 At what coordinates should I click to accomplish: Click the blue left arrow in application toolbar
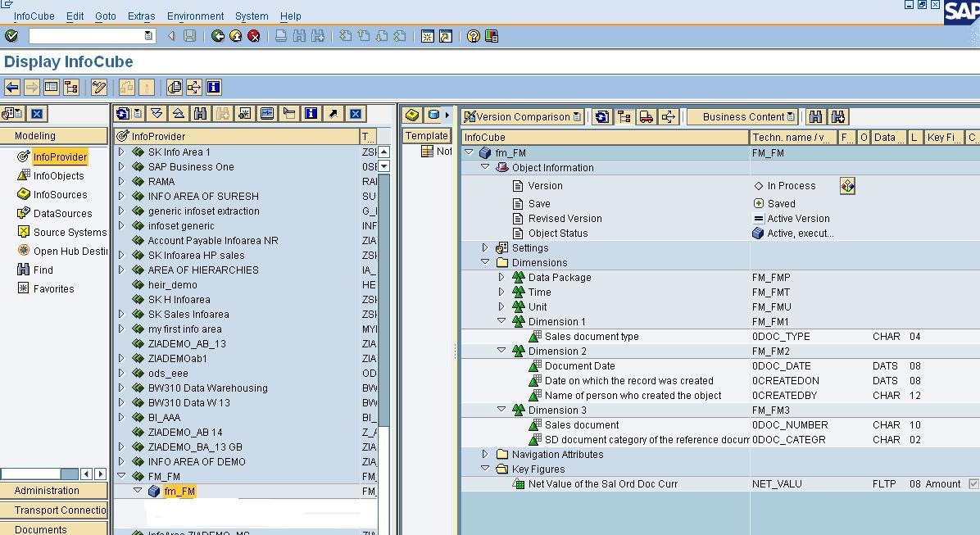click(x=11, y=87)
